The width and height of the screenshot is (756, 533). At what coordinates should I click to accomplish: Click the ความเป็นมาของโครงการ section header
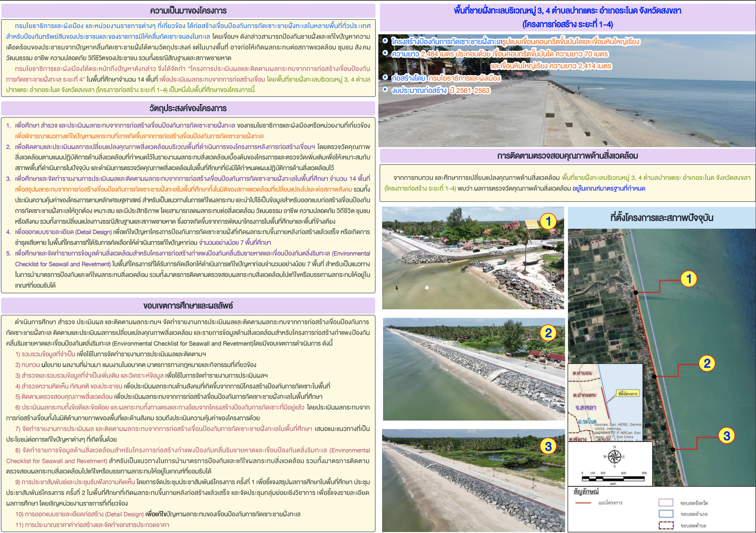point(188,11)
